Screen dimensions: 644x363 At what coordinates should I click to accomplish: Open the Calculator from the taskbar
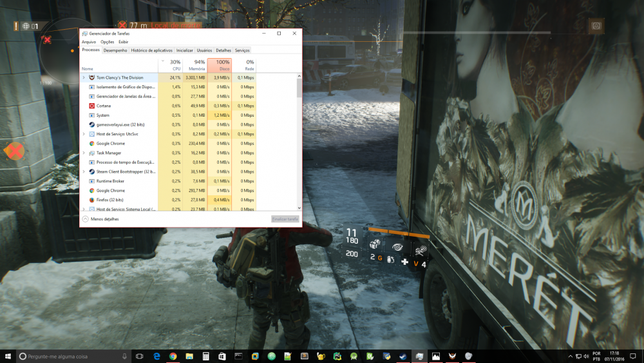pyautogui.click(x=205, y=356)
